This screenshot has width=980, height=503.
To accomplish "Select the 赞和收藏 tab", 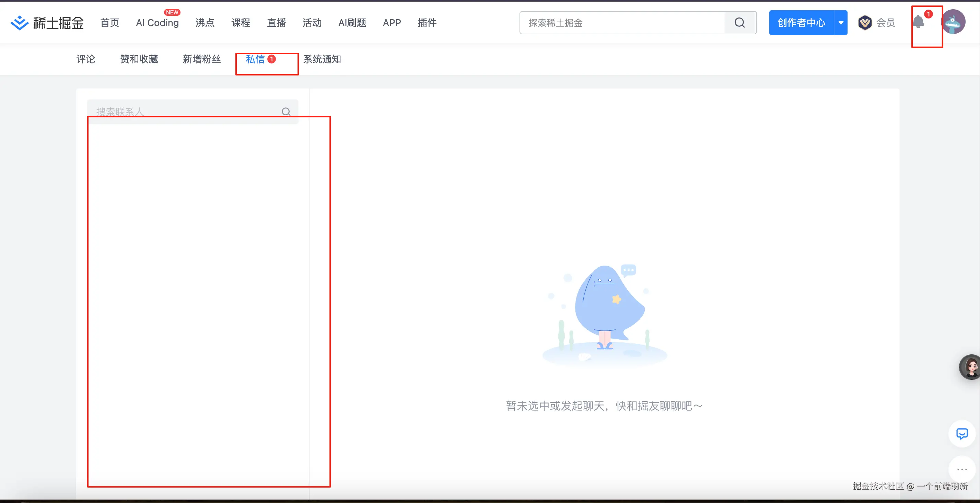I will (x=139, y=59).
